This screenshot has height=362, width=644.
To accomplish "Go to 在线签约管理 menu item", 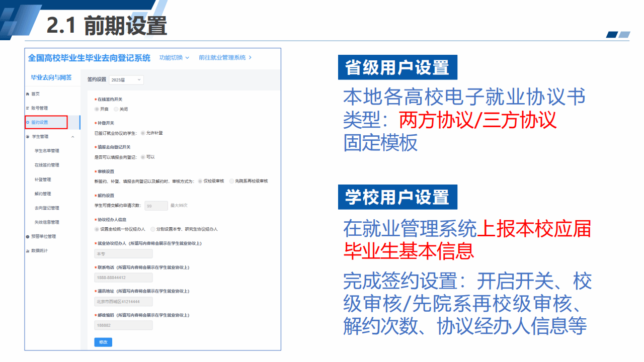I will point(47,165).
